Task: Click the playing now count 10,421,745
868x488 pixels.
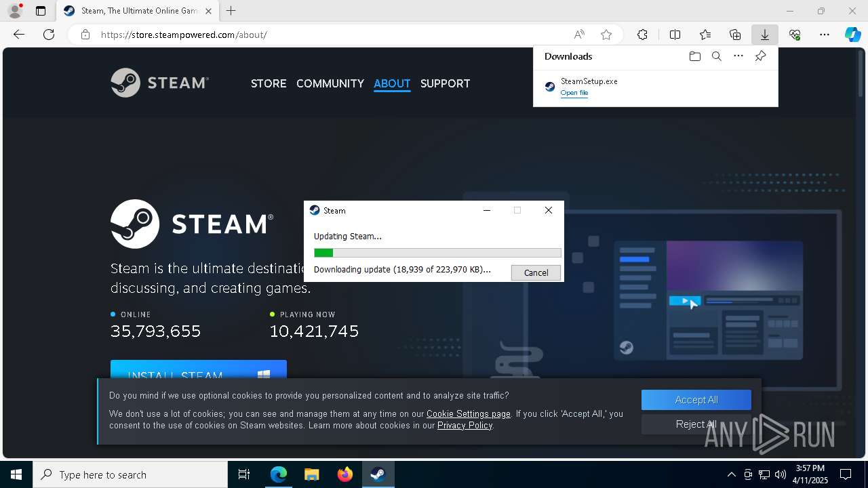Action: pyautogui.click(x=314, y=331)
